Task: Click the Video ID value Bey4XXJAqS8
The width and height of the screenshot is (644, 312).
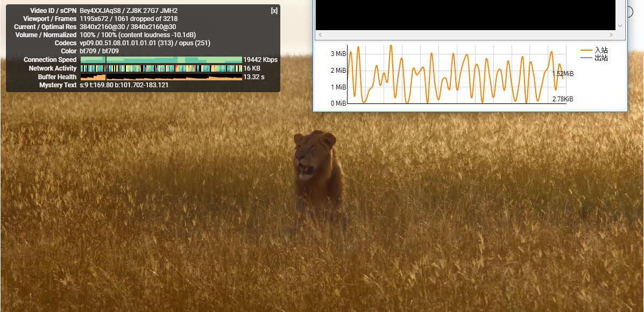Action: tap(99, 11)
